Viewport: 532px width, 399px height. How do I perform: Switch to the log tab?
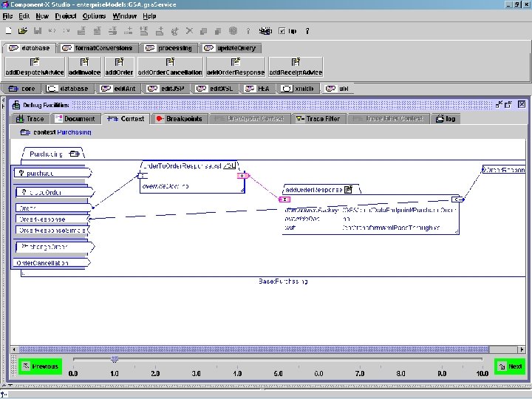(x=446, y=119)
